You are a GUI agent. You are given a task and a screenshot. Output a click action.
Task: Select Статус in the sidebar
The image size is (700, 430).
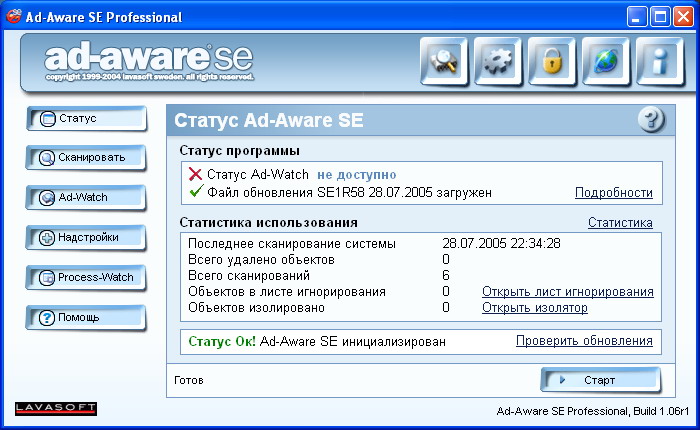click(85, 119)
